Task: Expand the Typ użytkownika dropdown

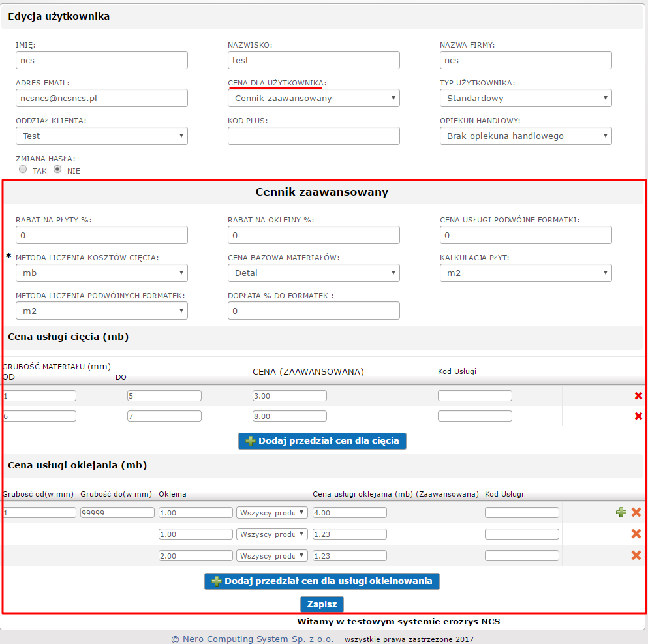Action: pyautogui.click(x=525, y=99)
